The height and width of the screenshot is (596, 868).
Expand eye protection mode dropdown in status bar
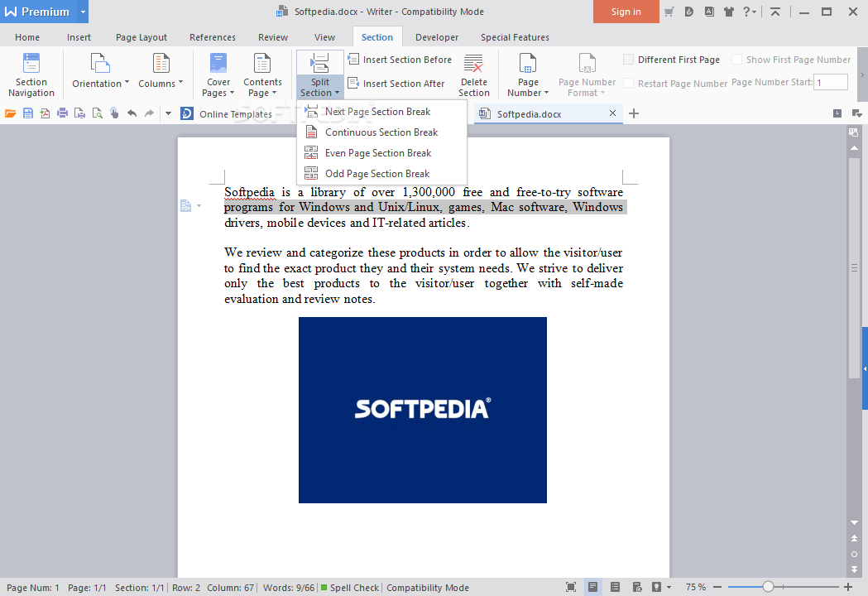point(669,587)
